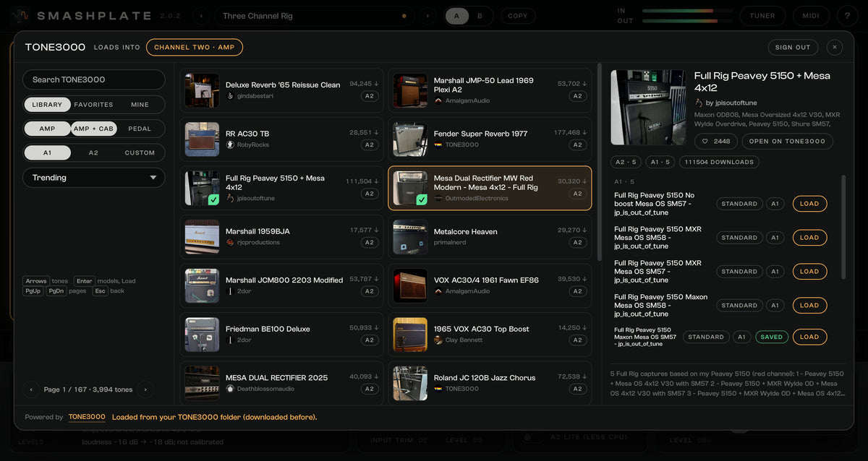This screenshot has height=461, width=868.
Task: Click A1 · 5 models tag
Action: 660,162
